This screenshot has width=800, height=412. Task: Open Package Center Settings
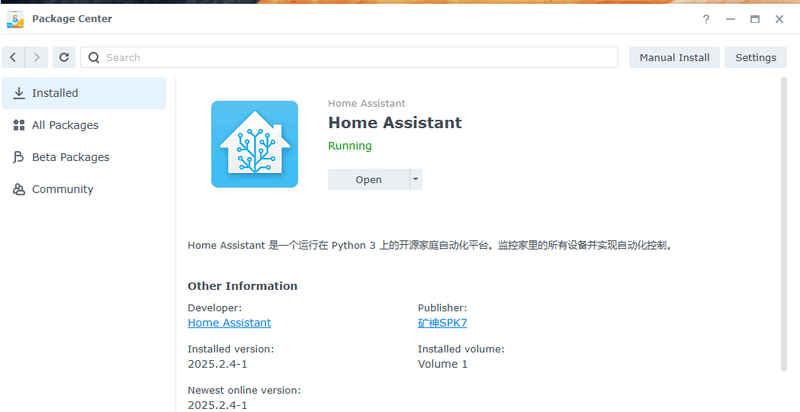tap(756, 58)
